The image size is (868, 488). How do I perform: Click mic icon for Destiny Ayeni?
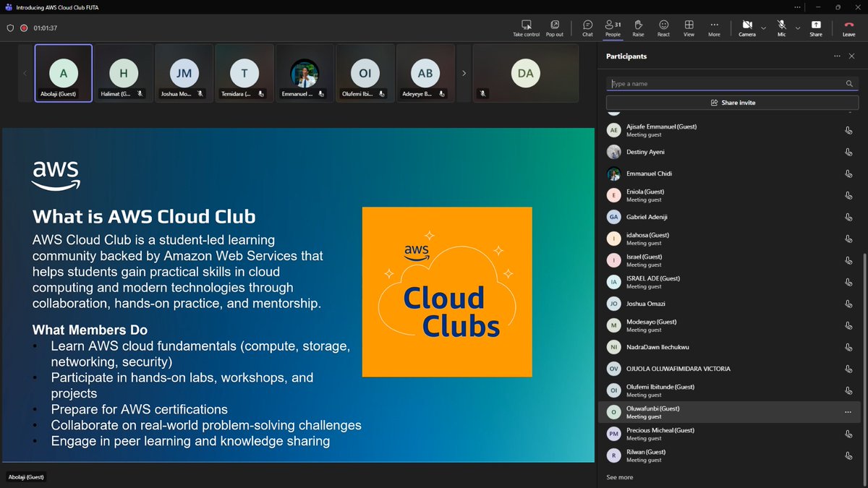point(848,153)
